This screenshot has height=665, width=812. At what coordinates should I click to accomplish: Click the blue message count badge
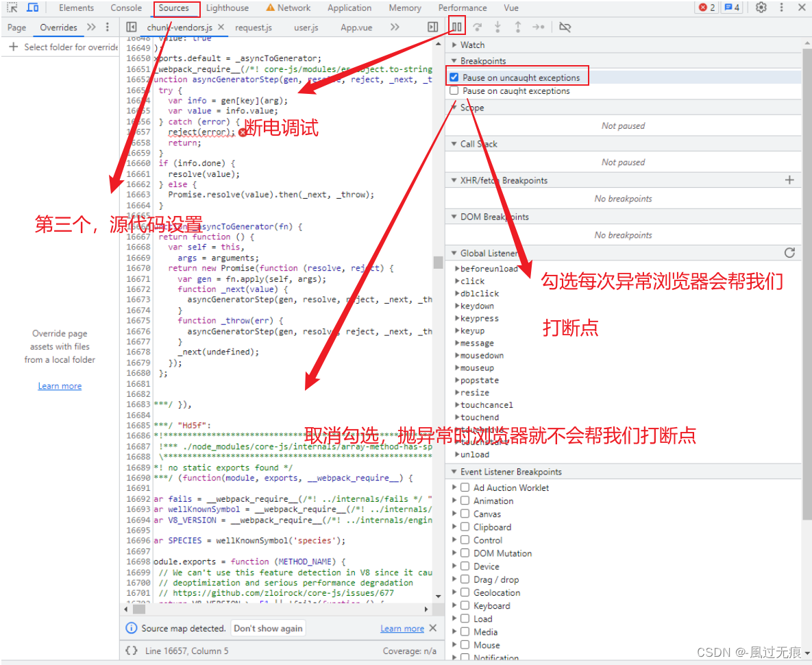(733, 8)
